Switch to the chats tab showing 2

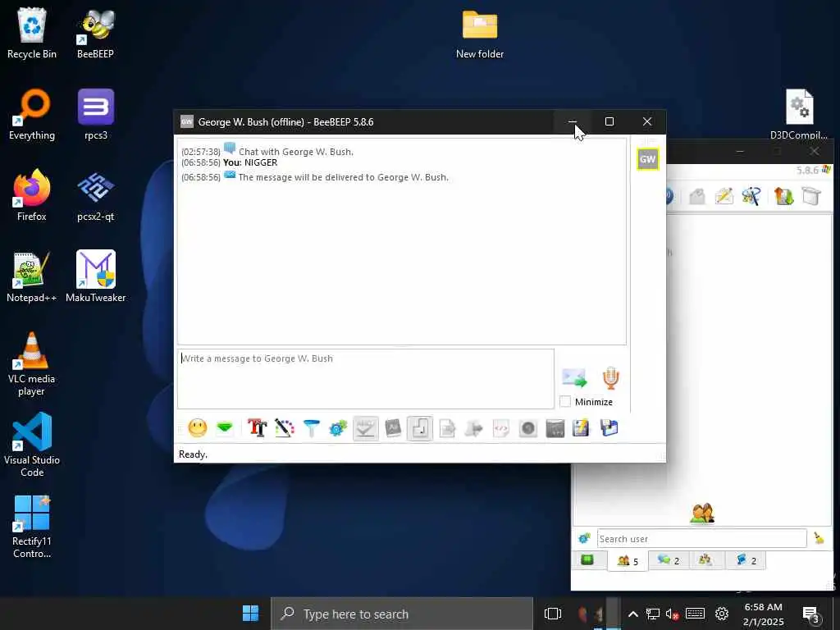(x=669, y=560)
